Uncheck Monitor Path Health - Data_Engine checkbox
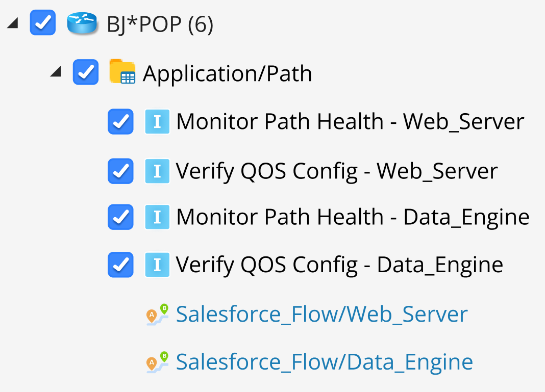Viewport: 545px width, 392px height. [120, 217]
